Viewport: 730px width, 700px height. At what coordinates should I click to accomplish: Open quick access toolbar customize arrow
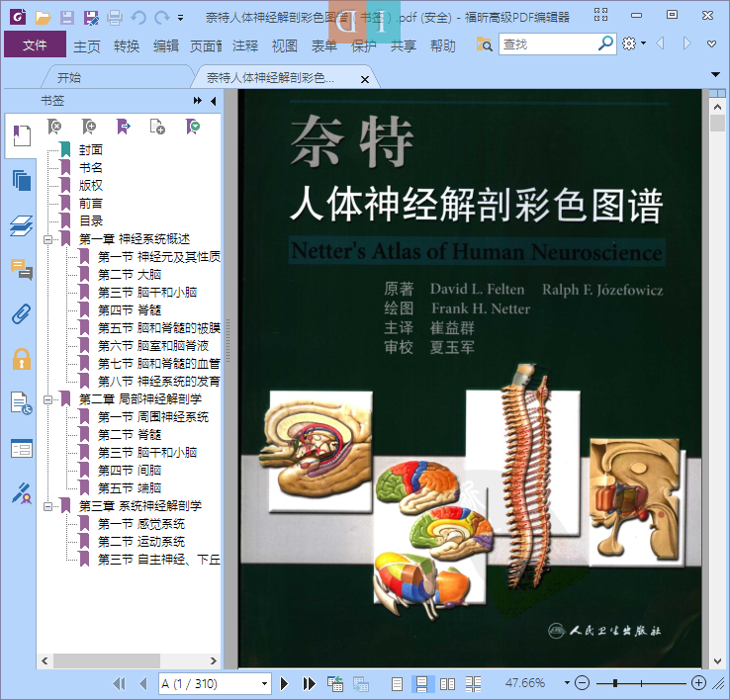coord(180,18)
